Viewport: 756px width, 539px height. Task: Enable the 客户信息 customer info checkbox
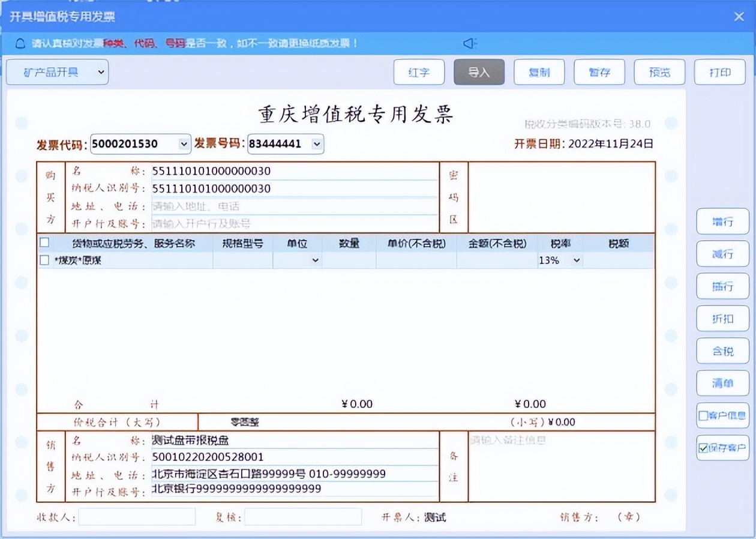(702, 415)
